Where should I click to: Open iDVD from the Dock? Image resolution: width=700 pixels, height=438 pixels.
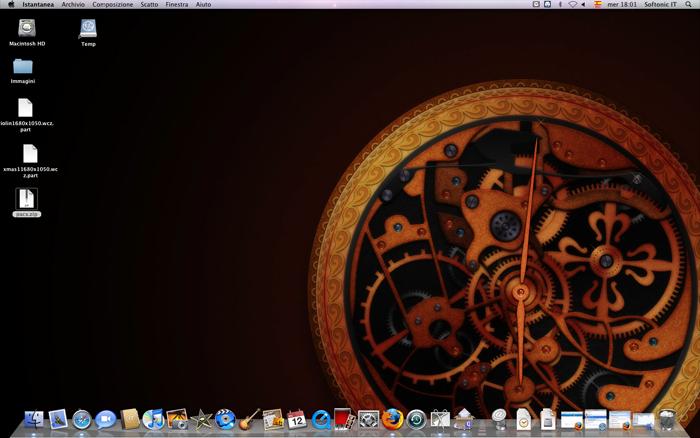[225, 420]
